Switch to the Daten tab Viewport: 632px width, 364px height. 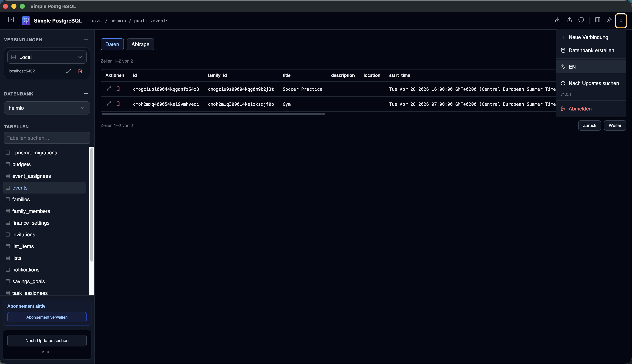click(112, 44)
